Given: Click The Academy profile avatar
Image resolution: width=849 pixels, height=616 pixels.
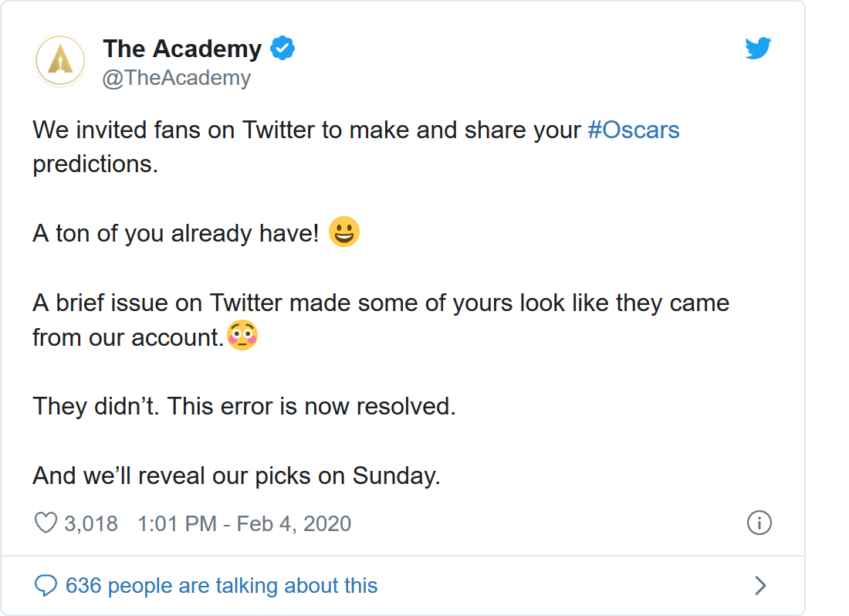Looking at the screenshot, I should (60, 61).
